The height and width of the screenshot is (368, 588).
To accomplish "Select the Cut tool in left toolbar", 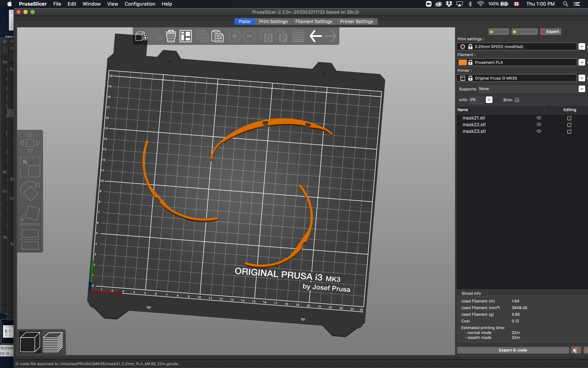I will pyautogui.click(x=30, y=240).
